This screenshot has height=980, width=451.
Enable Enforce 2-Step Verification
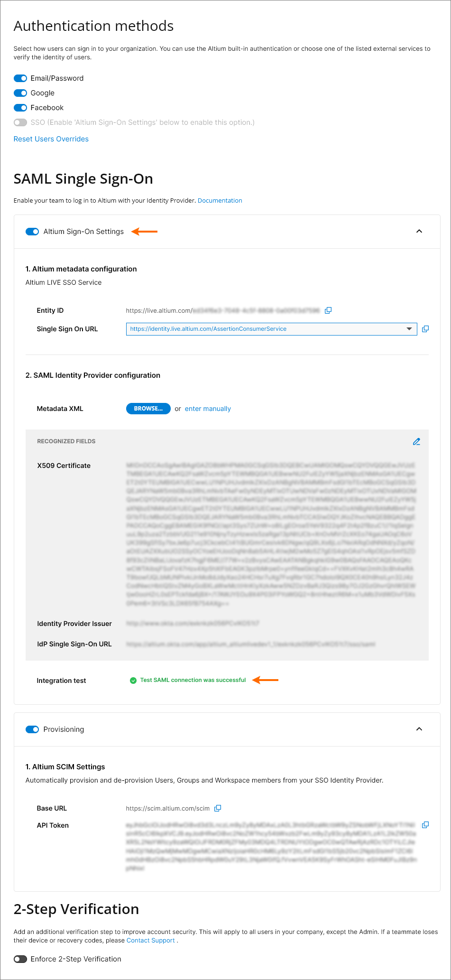[x=20, y=959]
